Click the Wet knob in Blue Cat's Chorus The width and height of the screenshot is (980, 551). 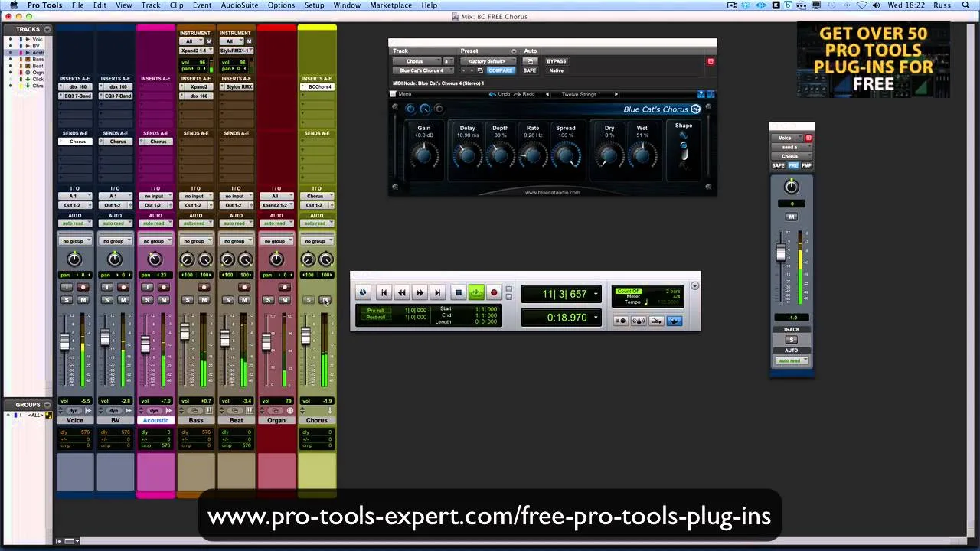click(x=642, y=155)
